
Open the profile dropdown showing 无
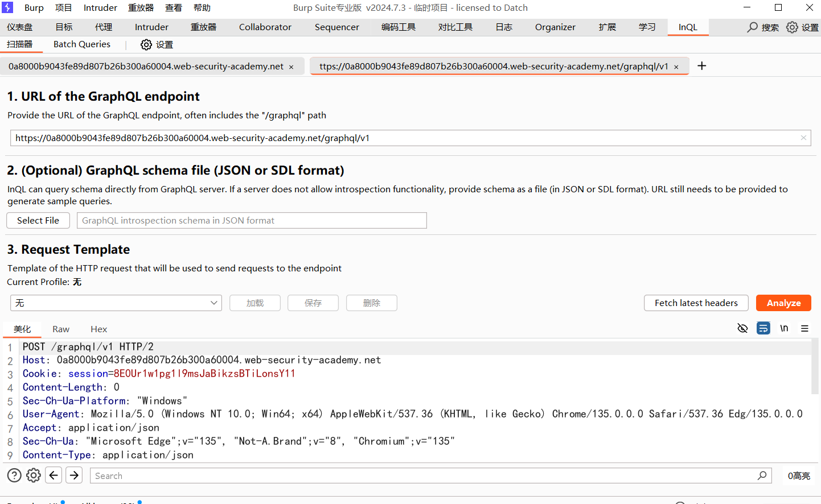(116, 303)
